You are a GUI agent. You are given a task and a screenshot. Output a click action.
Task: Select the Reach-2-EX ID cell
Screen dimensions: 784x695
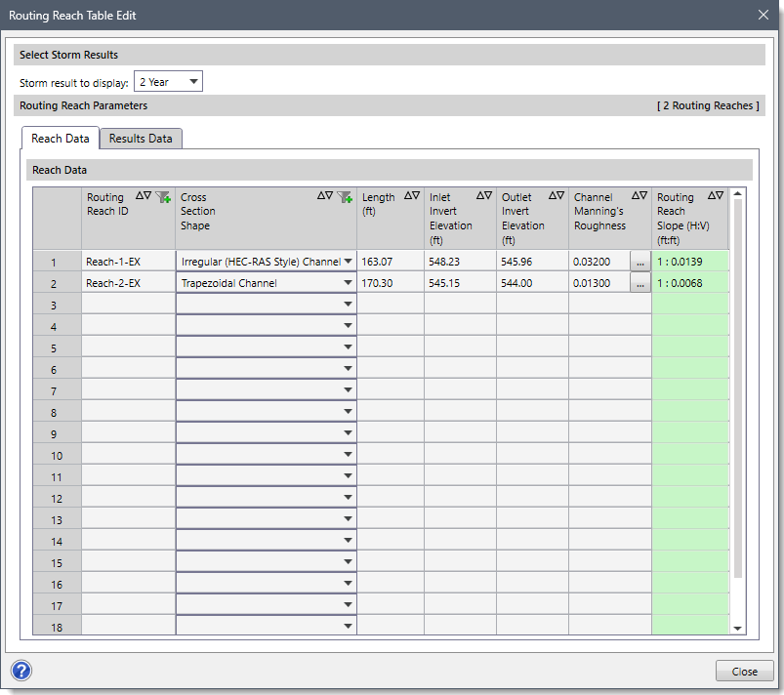coord(129,283)
